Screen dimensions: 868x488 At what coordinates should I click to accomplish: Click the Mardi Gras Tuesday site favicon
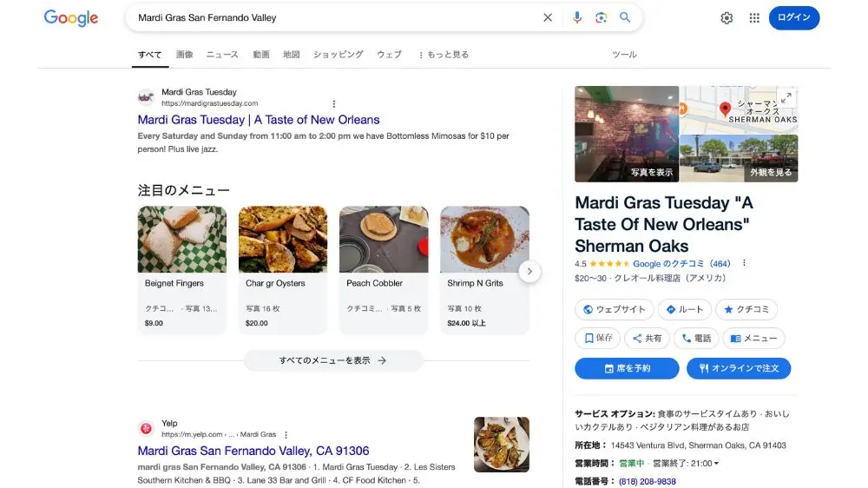[x=146, y=97]
